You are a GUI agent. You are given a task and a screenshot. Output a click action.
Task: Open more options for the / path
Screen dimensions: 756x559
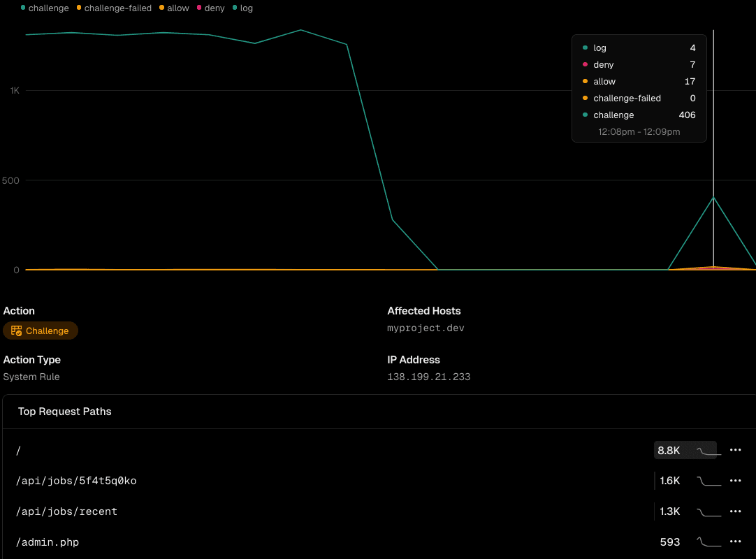[735, 450]
